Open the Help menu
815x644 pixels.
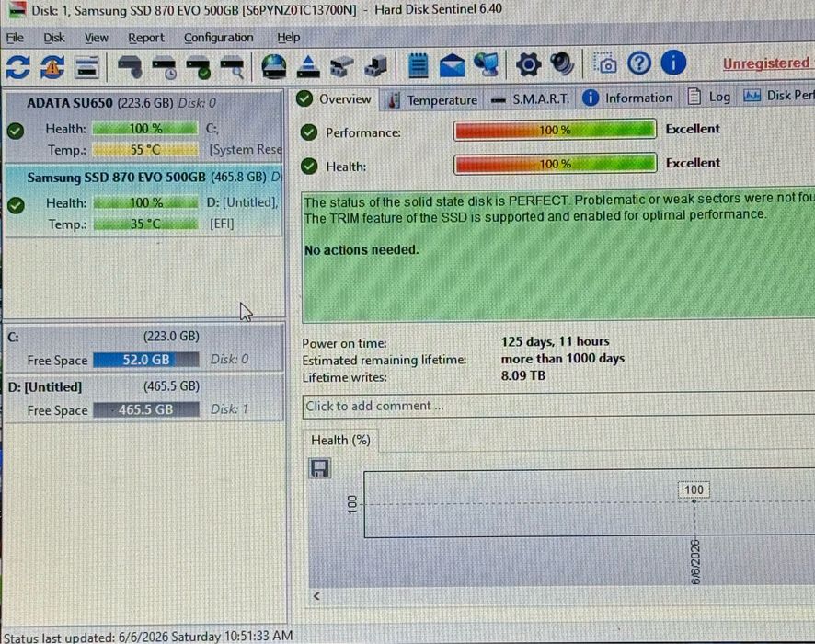coord(289,38)
